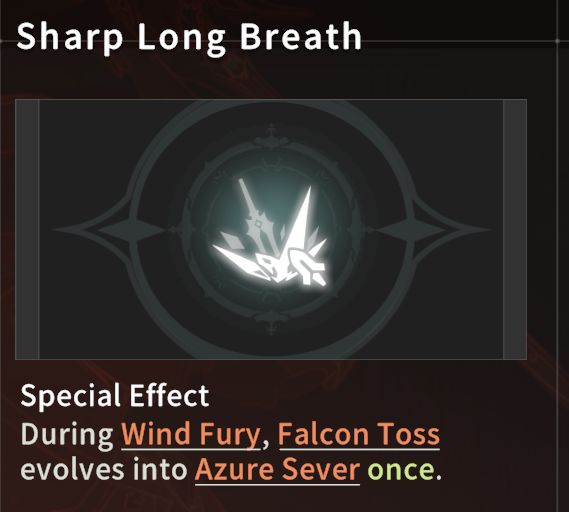Screen dimensions: 569x512
Task: Click the "evolves into" description text
Action: point(104,469)
